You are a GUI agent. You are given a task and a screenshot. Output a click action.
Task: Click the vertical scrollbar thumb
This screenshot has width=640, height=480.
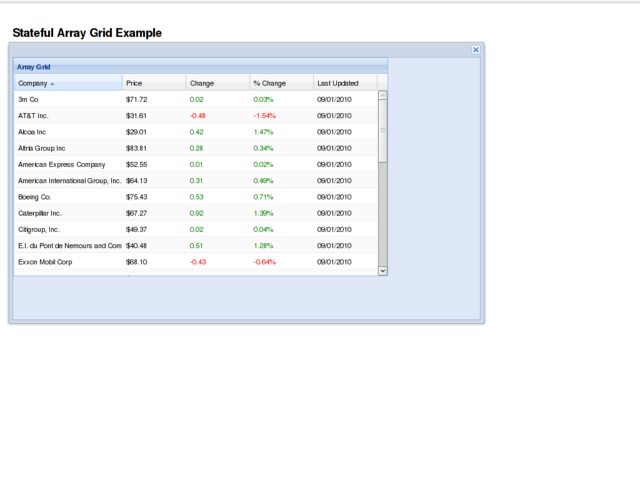382,131
